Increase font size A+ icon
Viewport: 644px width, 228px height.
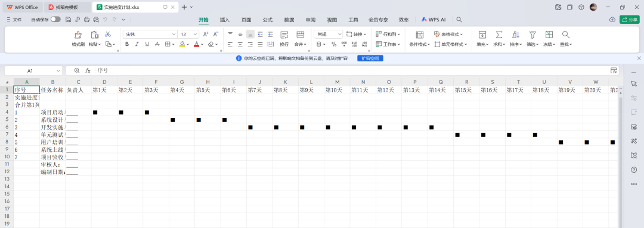(x=206, y=35)
